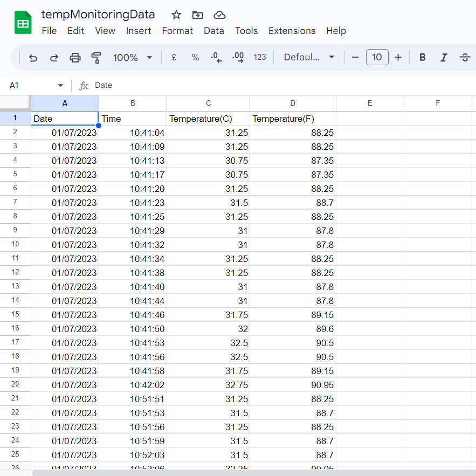Screen dimensions: 476x476
Task: Select column A header
Action: pyautogui.click(x=65, y=103)
